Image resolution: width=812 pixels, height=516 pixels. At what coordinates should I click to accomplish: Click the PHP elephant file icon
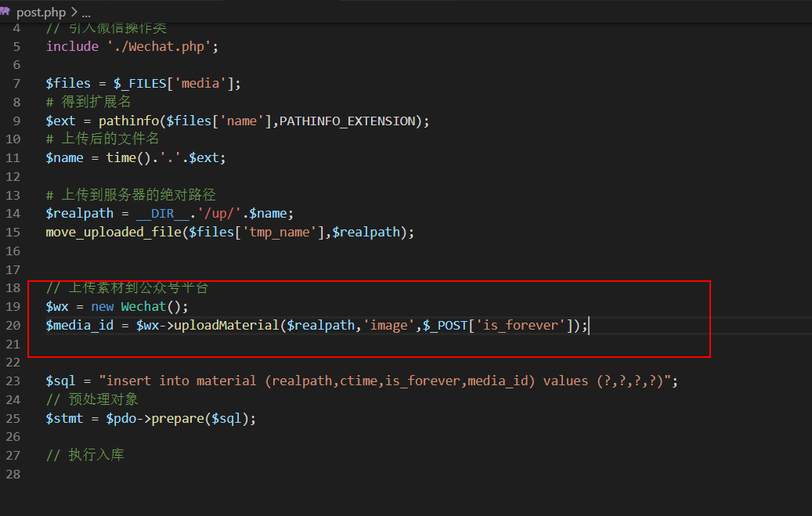coord(5,12)
